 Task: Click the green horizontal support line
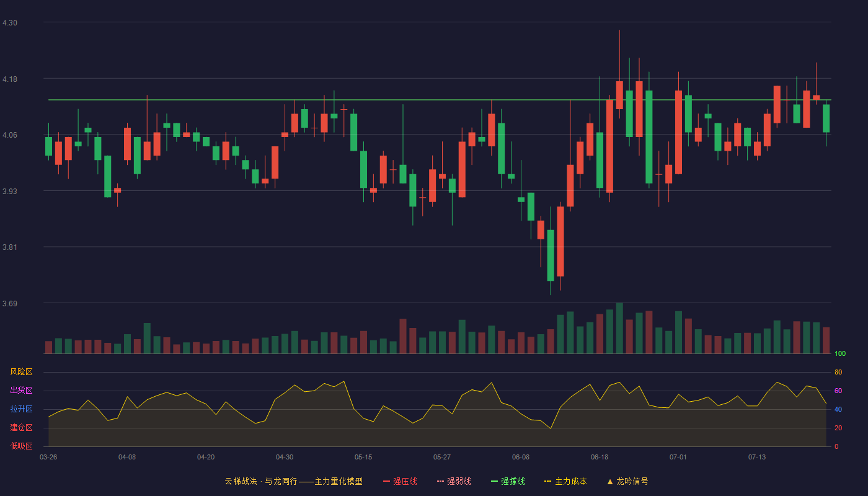(440, 100)
